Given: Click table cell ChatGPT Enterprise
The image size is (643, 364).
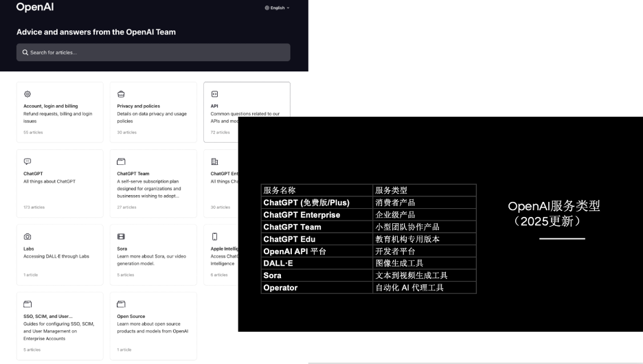Looking at the screenshot, I should pos(317,215).
